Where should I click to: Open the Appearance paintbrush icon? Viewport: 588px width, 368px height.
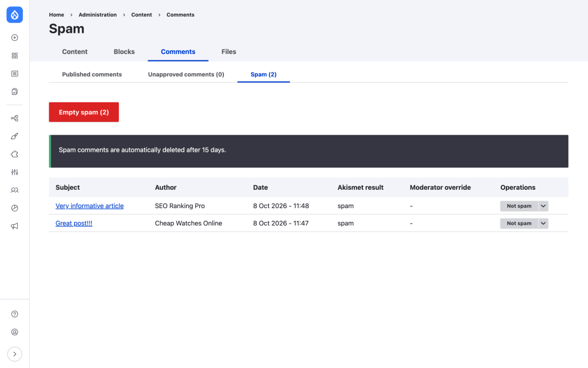[14, 136]
